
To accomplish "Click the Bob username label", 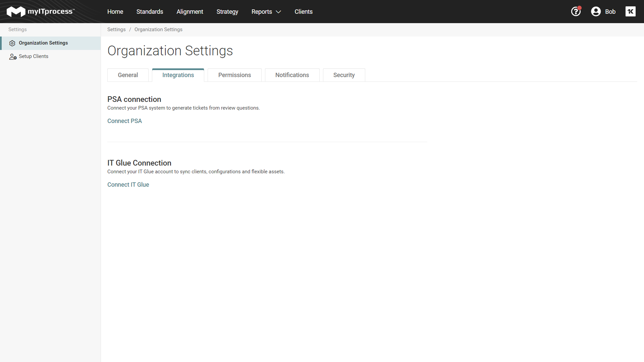I will click(x=610, y=12).
